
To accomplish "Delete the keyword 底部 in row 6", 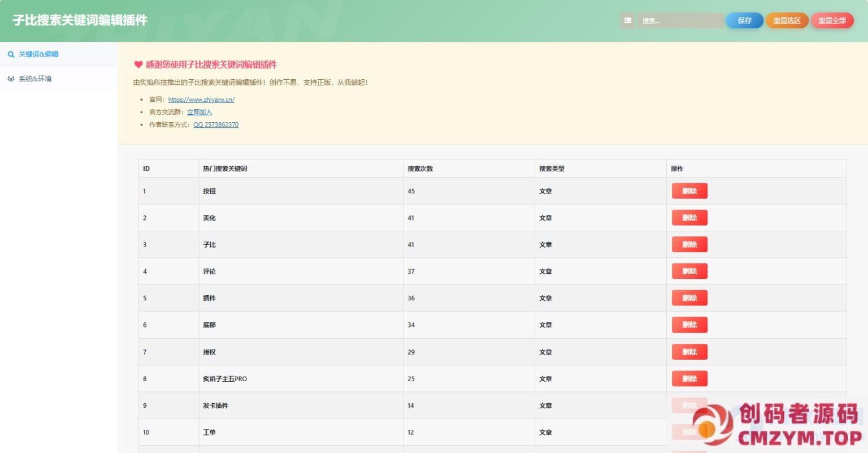I will click(689, 325).
